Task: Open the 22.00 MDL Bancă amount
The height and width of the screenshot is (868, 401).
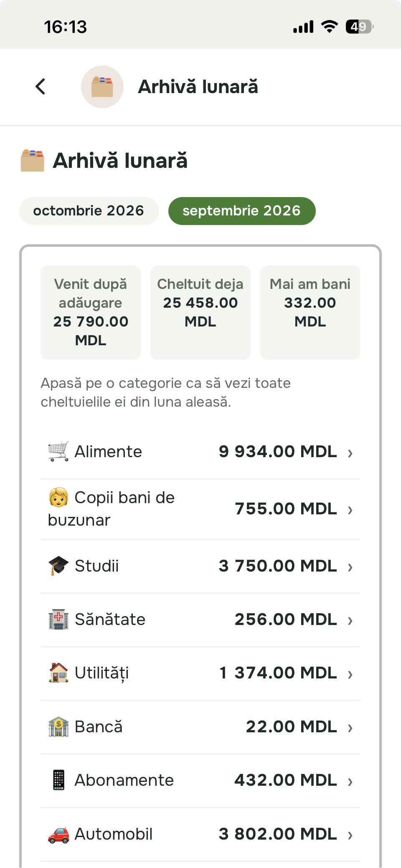Action: [292, 726]
